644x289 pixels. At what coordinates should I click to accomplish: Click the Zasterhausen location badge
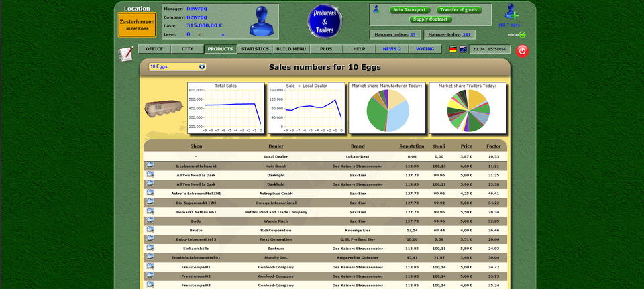(x=138, y=25)
